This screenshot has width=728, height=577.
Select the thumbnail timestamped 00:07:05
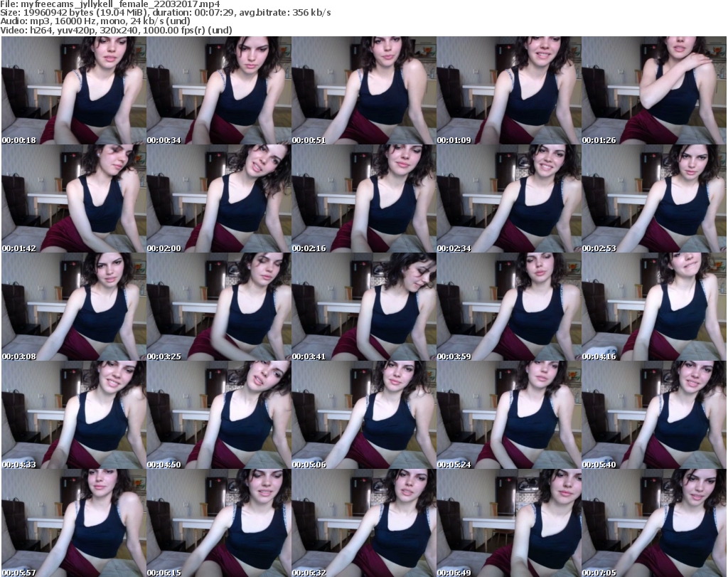(654, 523)
